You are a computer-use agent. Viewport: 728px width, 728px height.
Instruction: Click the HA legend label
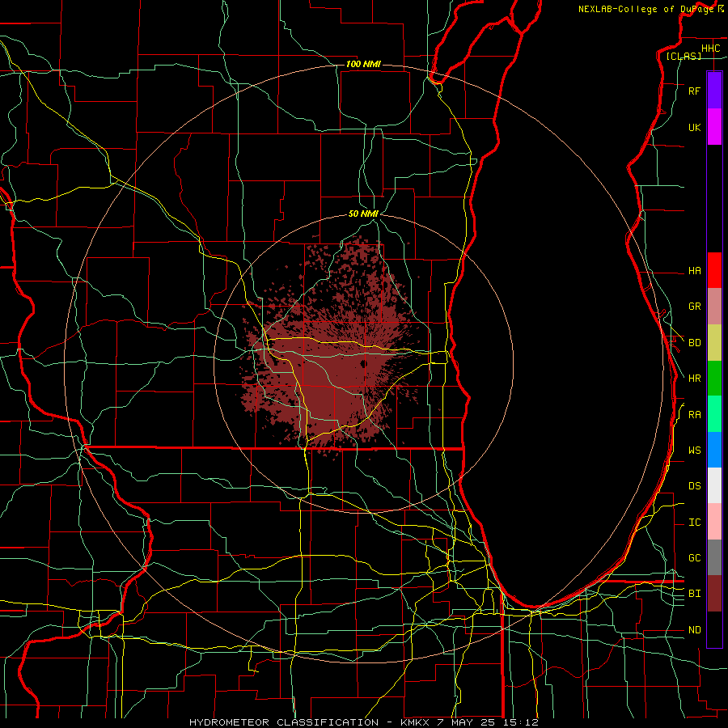(x=695, y=271)
